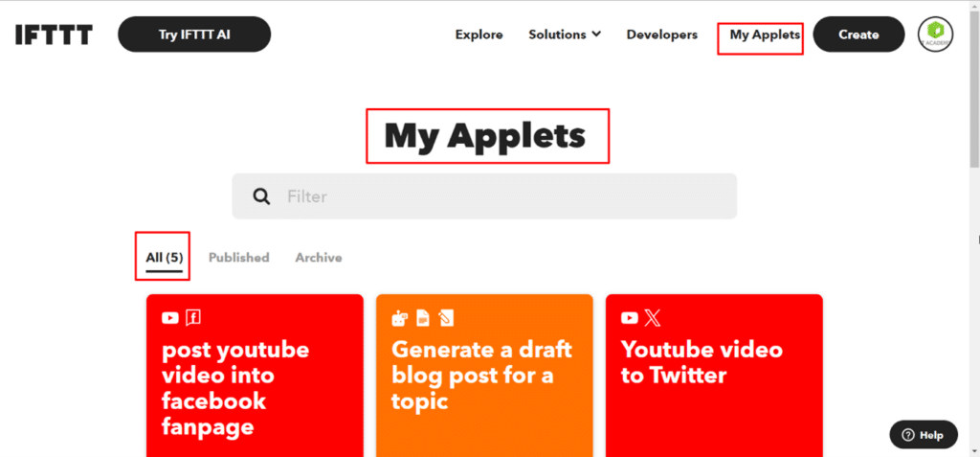Click the My Applets page heading
The width and height of the screenshot is (980, 457).
click(485, 136)
